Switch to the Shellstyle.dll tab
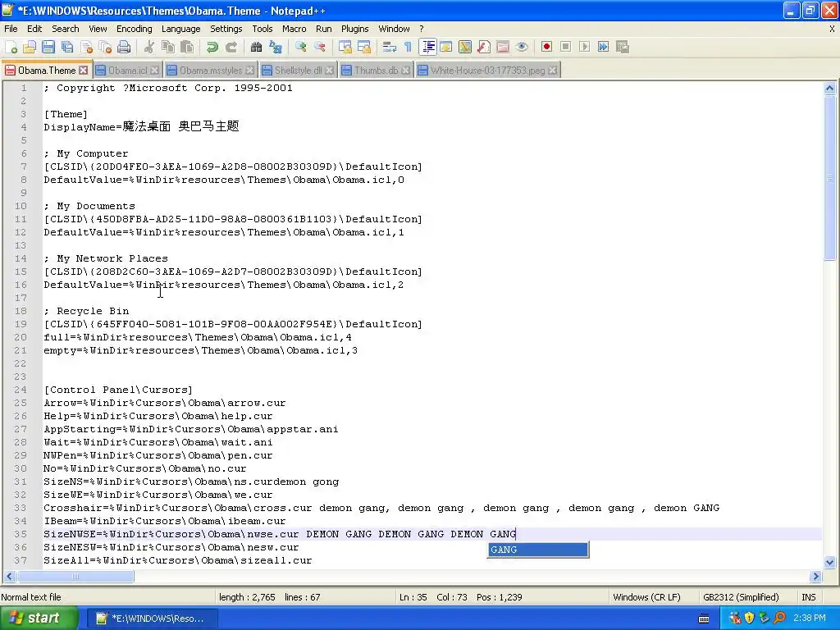The image size is (840, 630). (299, 71)
